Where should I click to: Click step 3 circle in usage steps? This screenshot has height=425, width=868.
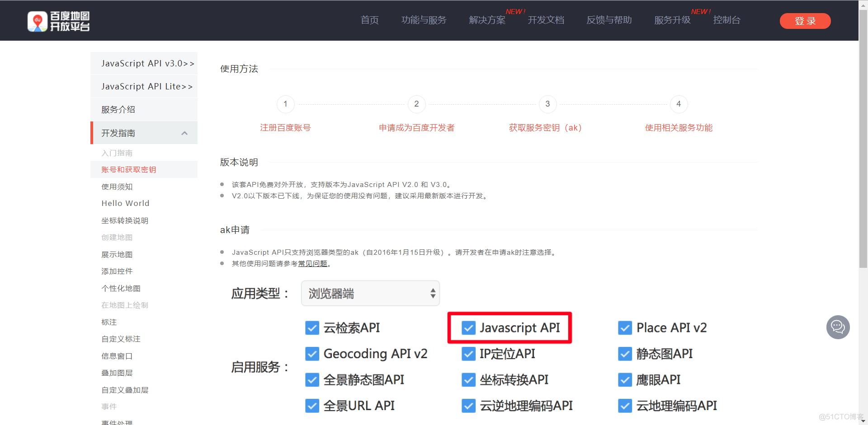(547, 104)
